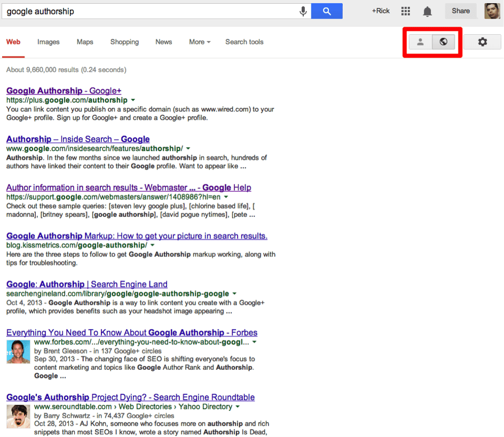This screenshot has height=437, width=504.
Task: Expand the More dropdown menu
Action: pyautogui.click(x=200, y=42)
